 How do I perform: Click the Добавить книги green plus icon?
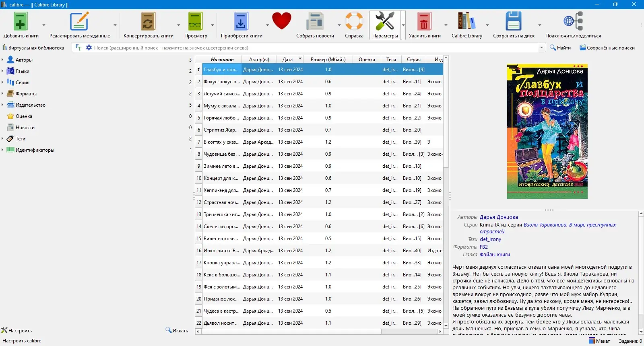[21, 21]
